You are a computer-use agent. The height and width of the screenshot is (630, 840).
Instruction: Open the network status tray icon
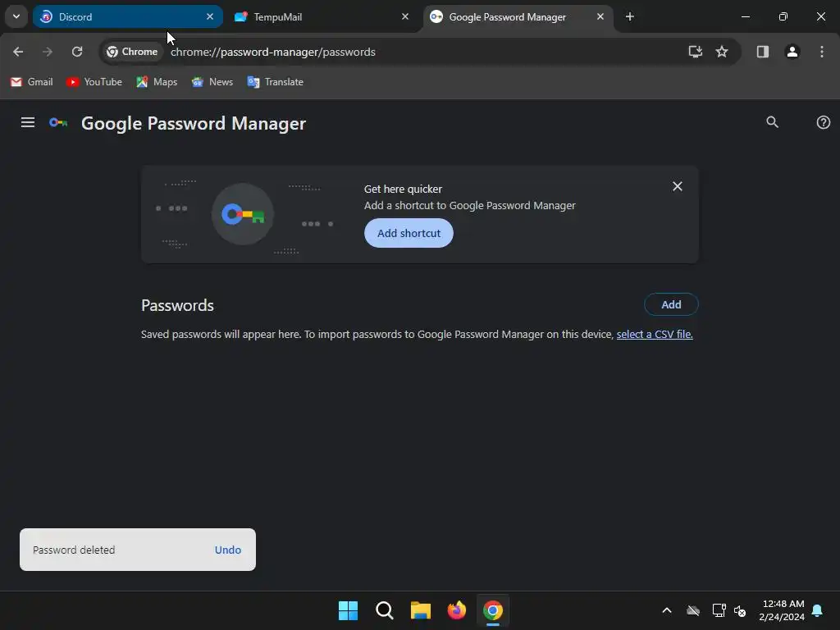click(719, 610)
